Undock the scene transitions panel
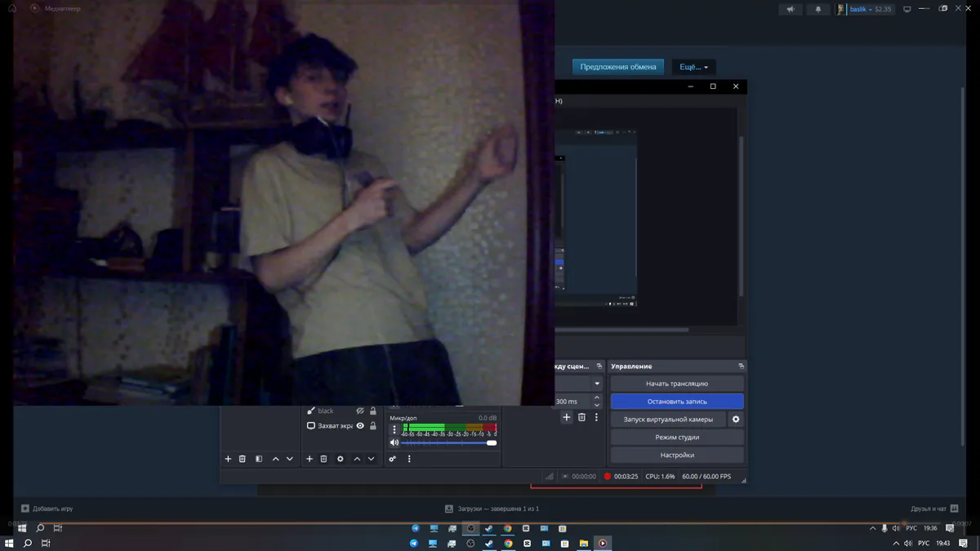980x551 pixels. click(x=599, y=367)
